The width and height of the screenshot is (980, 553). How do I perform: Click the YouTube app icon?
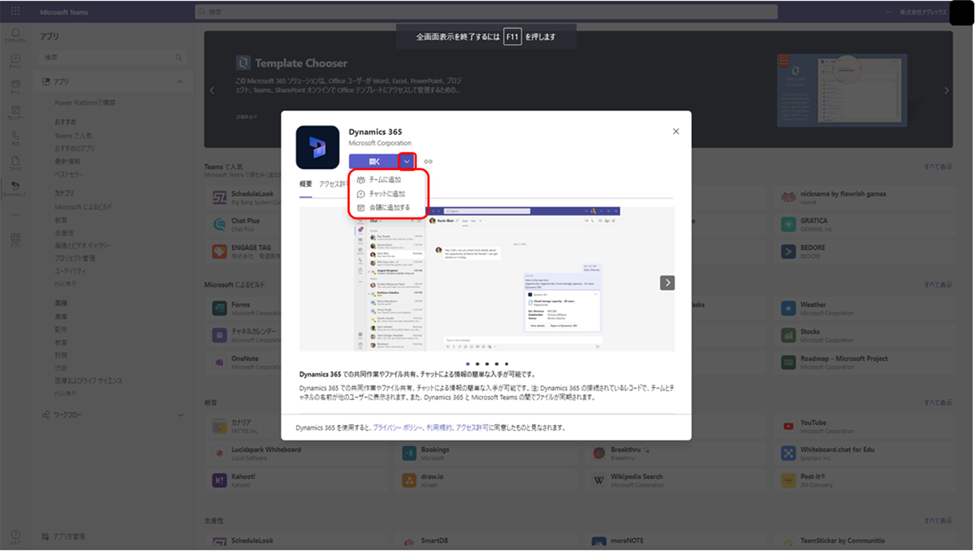[x=788, y=426]
